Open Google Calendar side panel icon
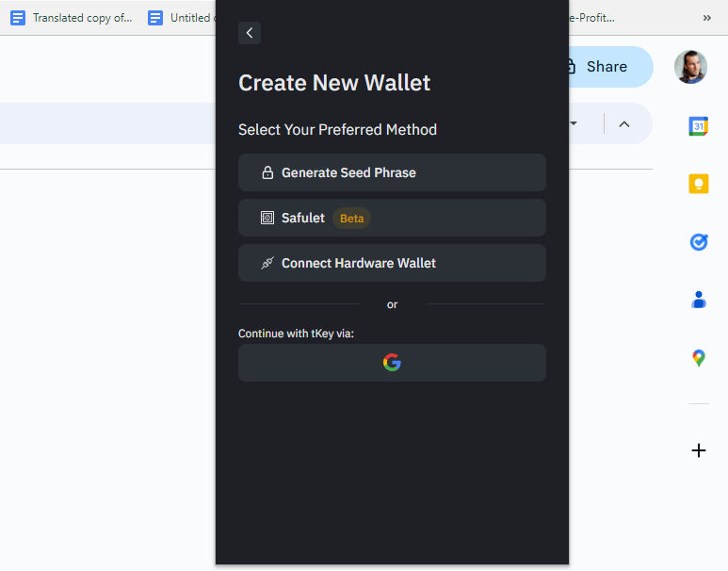 698,126
